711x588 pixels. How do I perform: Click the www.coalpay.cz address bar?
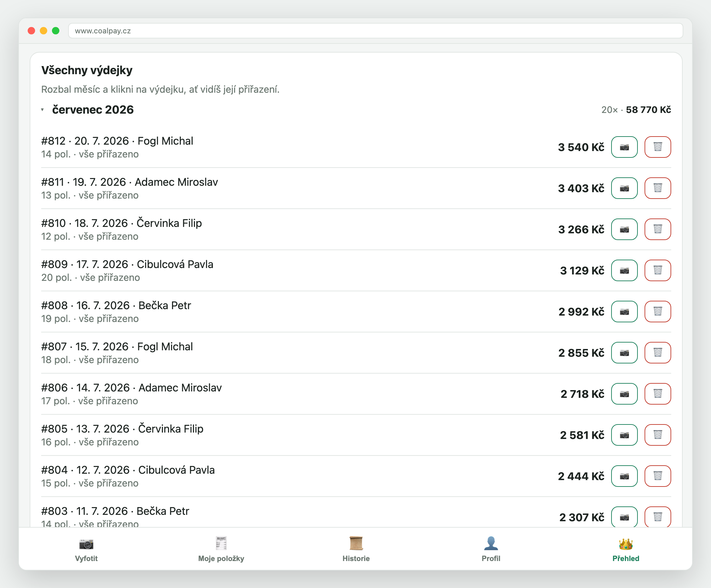[375, 31]
